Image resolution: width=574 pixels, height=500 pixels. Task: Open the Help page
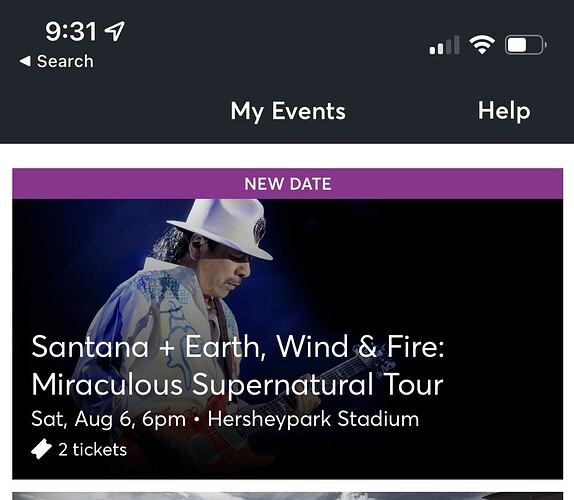[x=504, y=111]
